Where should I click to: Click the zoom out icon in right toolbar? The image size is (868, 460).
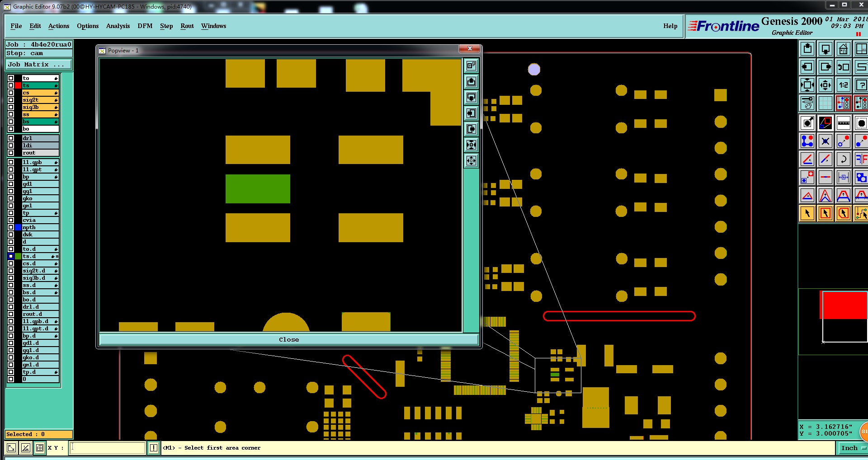pos(826,85)
